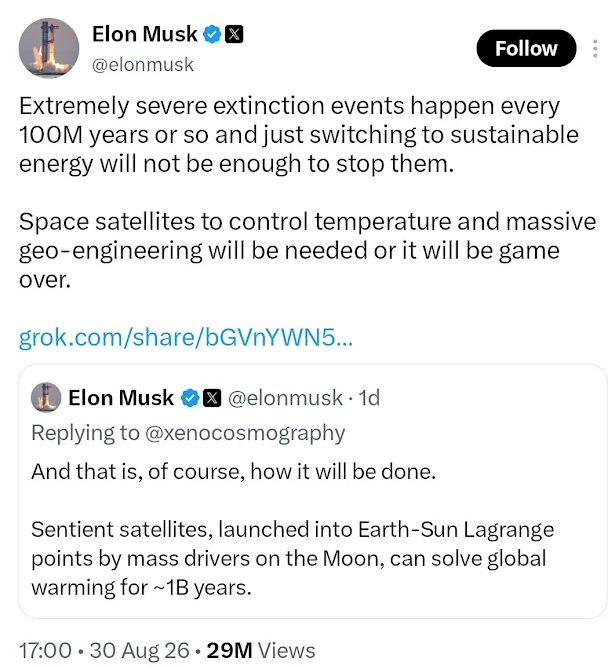Follow the Elon Musk account
The width and height of the screenshot is (615, 668).
(x=526, y=48)
